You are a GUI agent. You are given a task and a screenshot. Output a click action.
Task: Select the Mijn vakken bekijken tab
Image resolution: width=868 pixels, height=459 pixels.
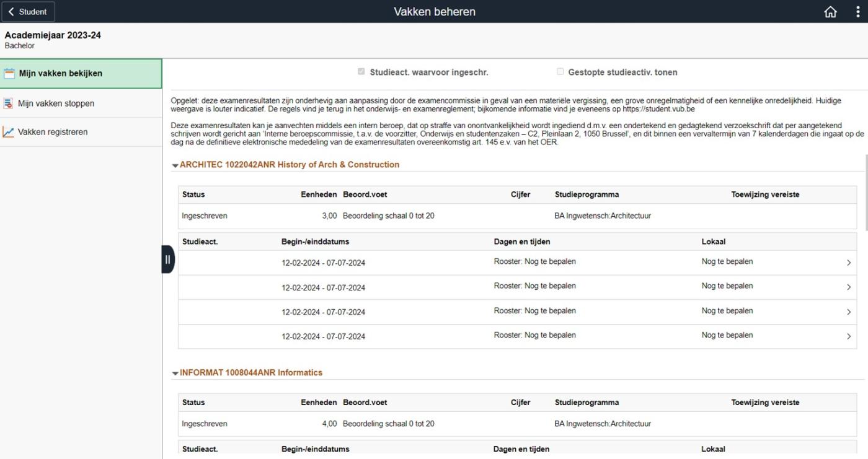click(60, 74)
